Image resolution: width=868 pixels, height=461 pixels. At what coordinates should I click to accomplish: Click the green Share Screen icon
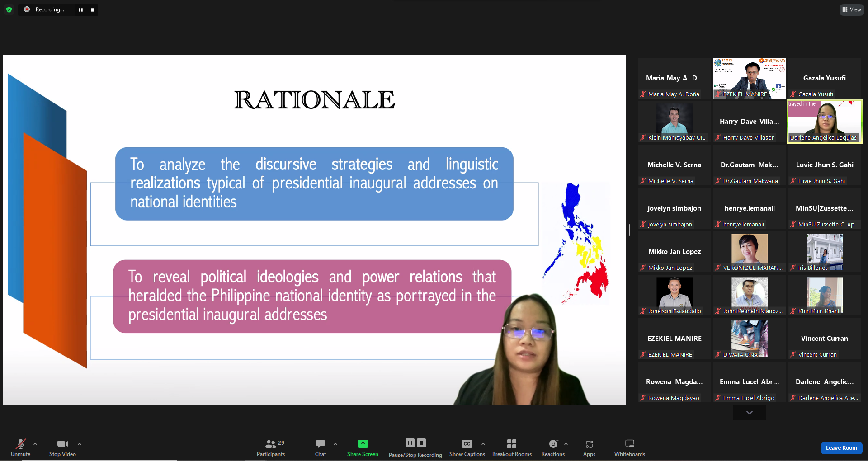[363, 444]
